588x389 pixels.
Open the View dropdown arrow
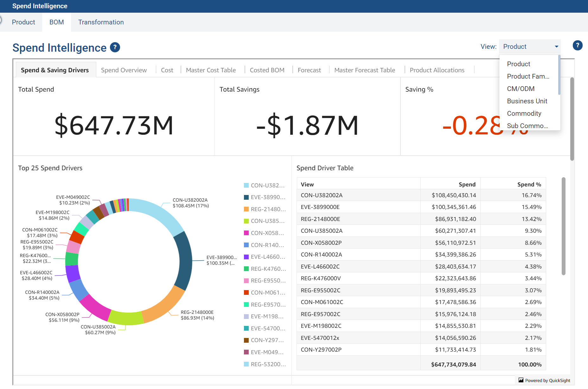556,47
